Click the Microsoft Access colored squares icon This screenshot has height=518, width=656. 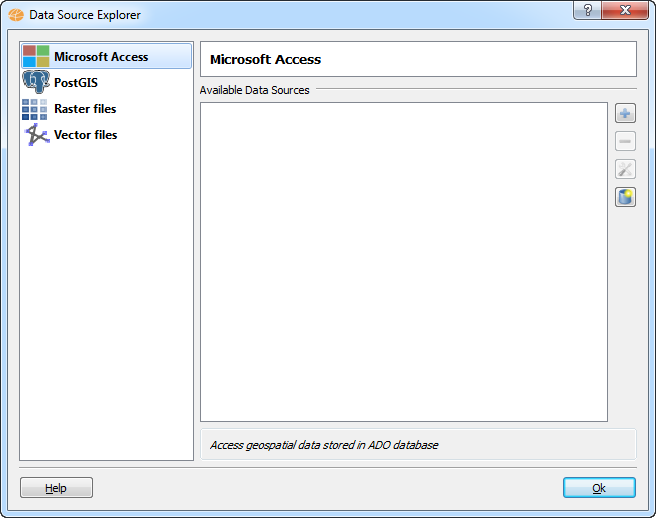coord(36,56)
